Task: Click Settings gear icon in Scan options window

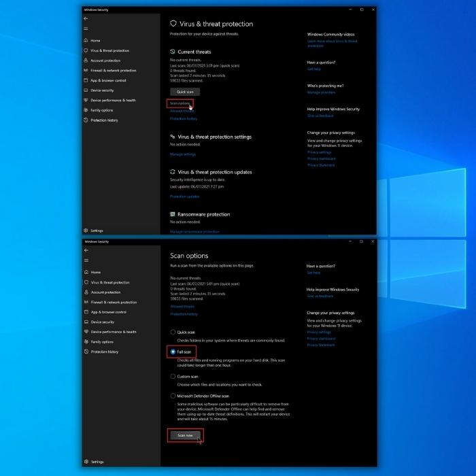Action: point(86,462)
